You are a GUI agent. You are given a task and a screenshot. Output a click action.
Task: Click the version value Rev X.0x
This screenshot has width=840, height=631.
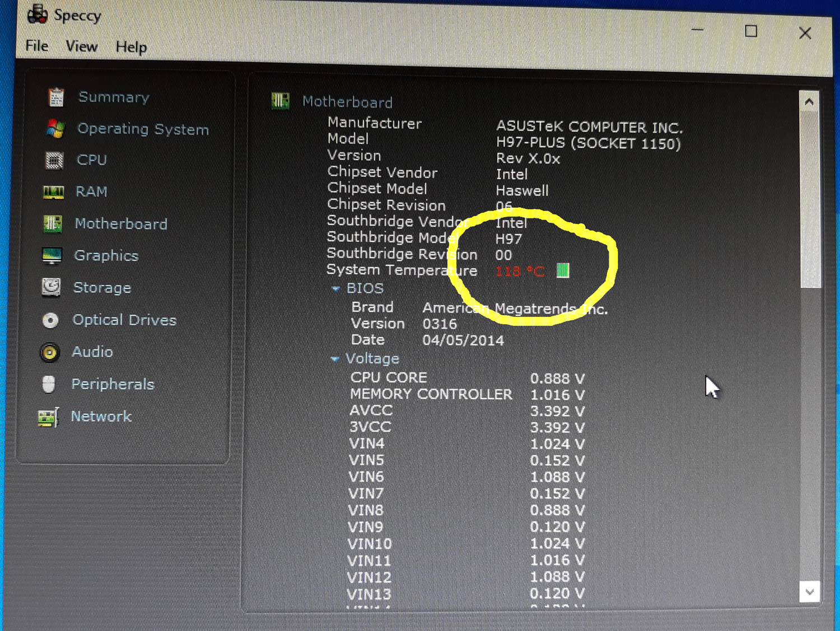point(528,158)
